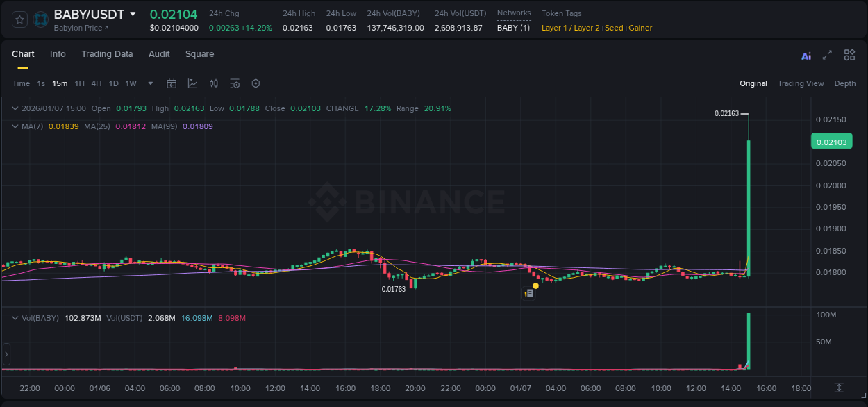The image size is (868, 407).
Task: Open the candlestick display settings icon
Action: (213, 83)
